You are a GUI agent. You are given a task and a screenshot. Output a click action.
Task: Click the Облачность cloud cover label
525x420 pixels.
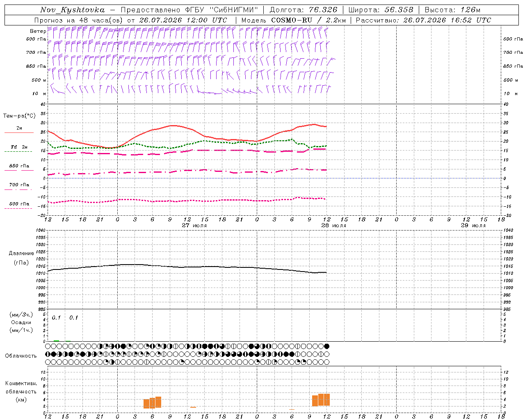[x=21, y=356]
